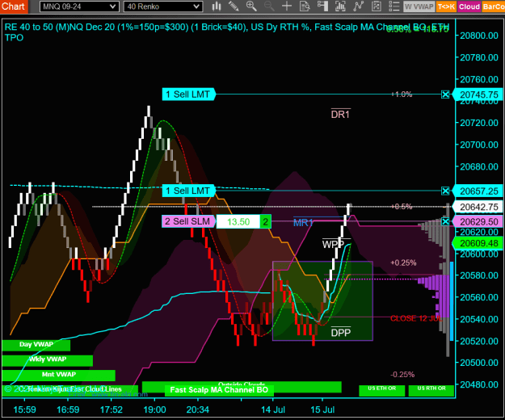The width and height of the screenshot is (505, 420).
Task: Click the 20745.75 price marker
Action: [478, 94]
